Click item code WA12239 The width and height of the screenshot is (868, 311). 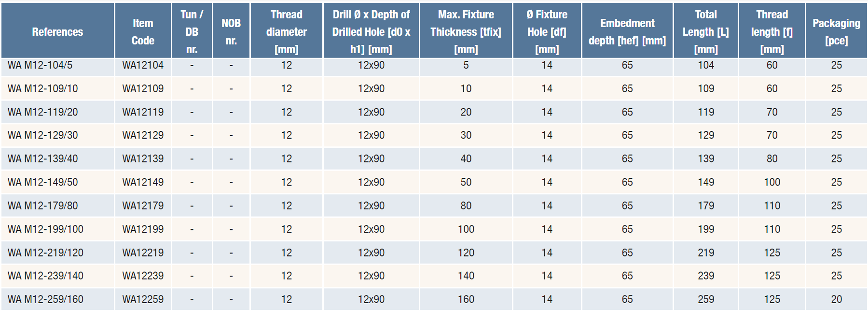143,276
